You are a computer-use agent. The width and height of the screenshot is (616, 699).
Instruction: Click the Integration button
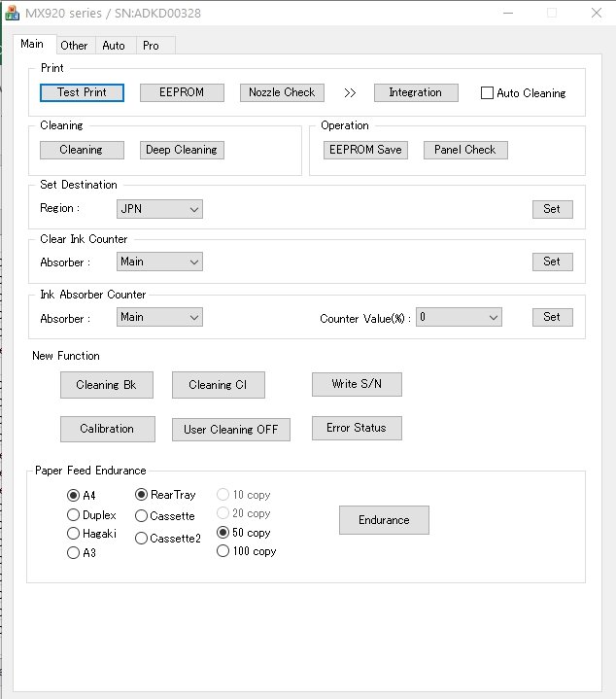[x=416, y=92]
